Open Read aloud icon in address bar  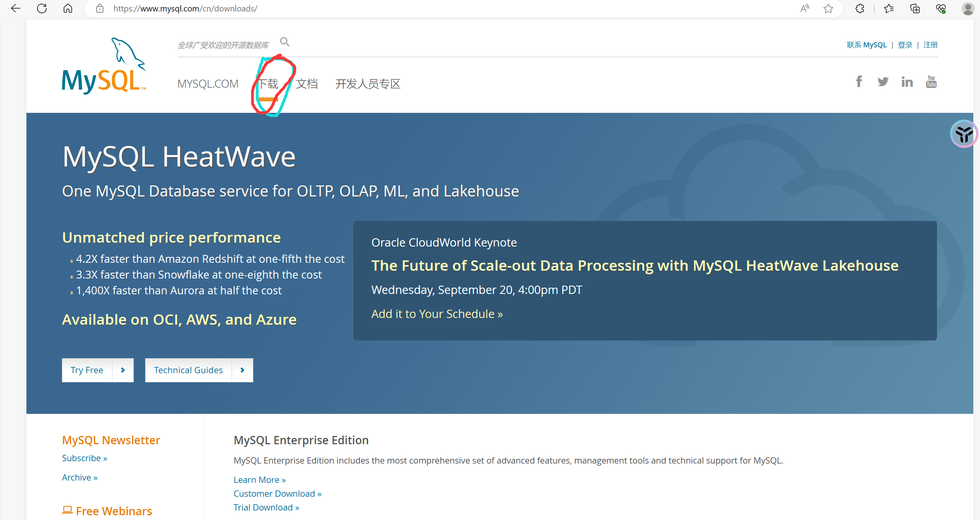805,8
